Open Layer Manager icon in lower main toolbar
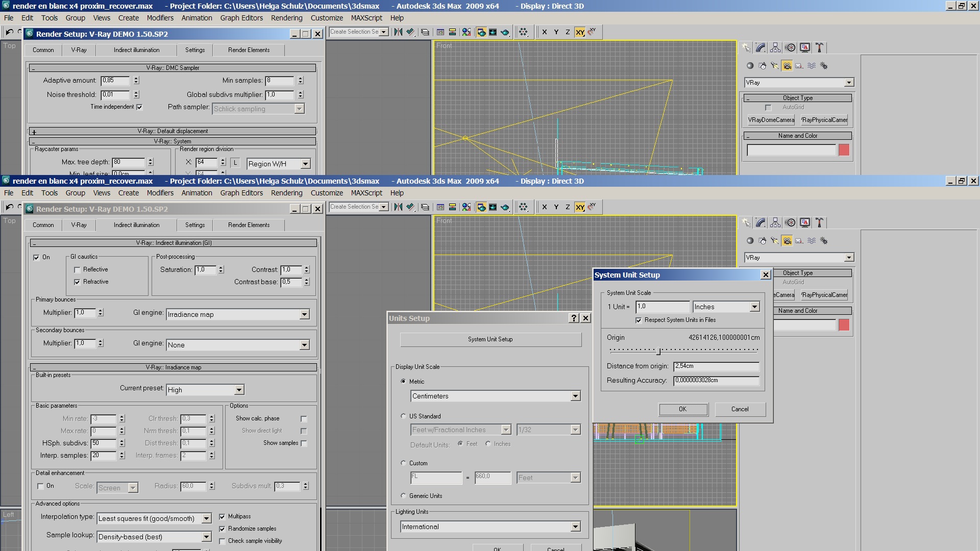 pyautogui.click(x=425, y=207)
